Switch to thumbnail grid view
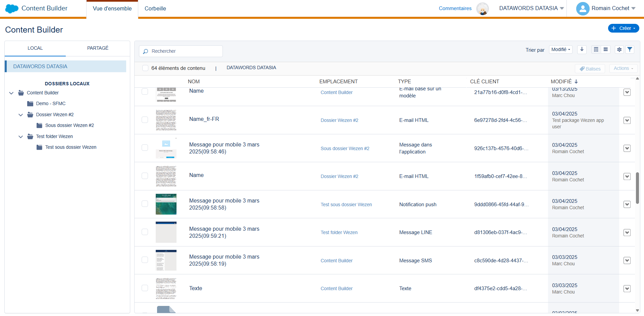The image size is (644, 316). click(605, 49)
